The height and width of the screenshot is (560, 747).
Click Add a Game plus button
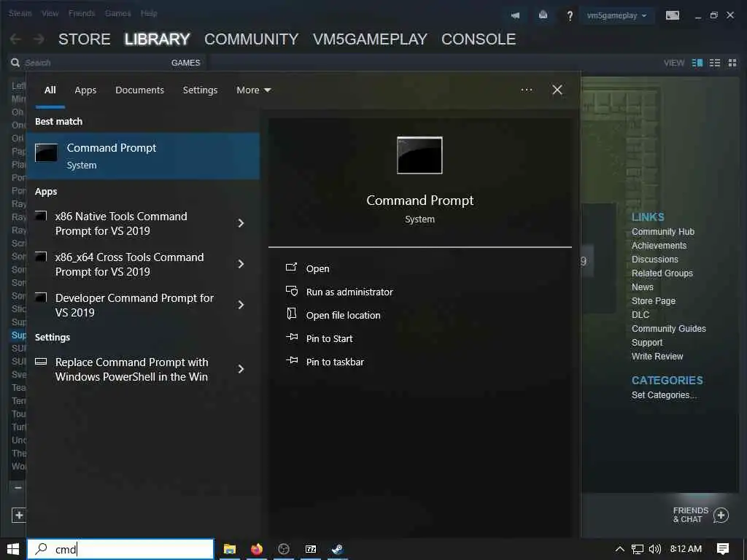pos(19,515)
